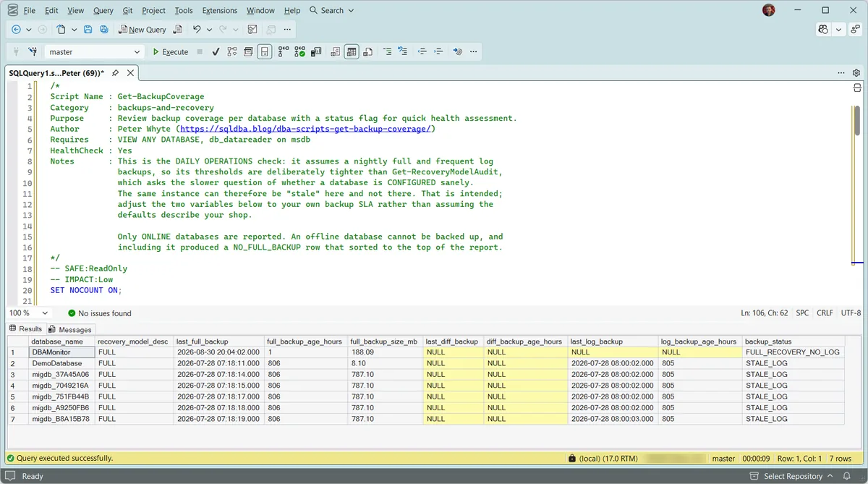868x484 pixels.
Task: Click the Decrease Indent icon
Action: 422,52
